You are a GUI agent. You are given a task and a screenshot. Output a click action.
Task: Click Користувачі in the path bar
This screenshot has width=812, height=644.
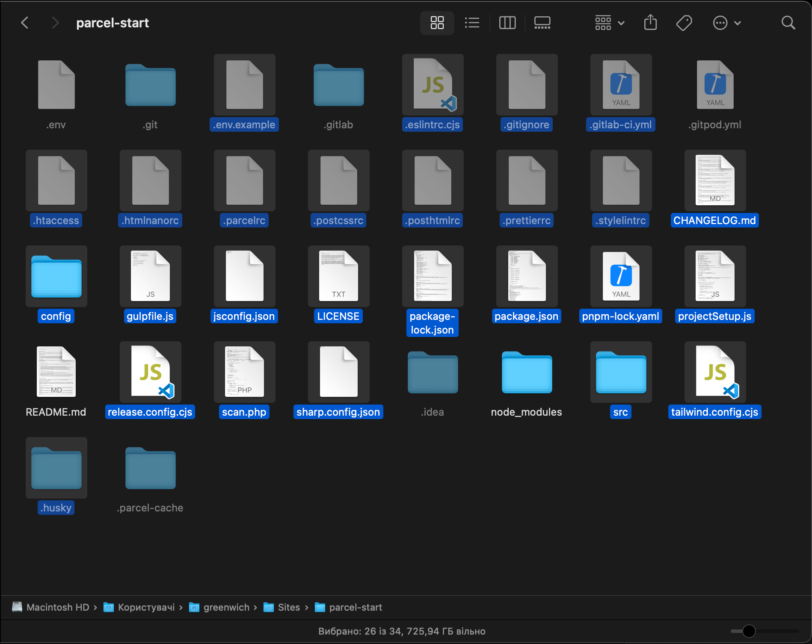[x=139, y=607]
